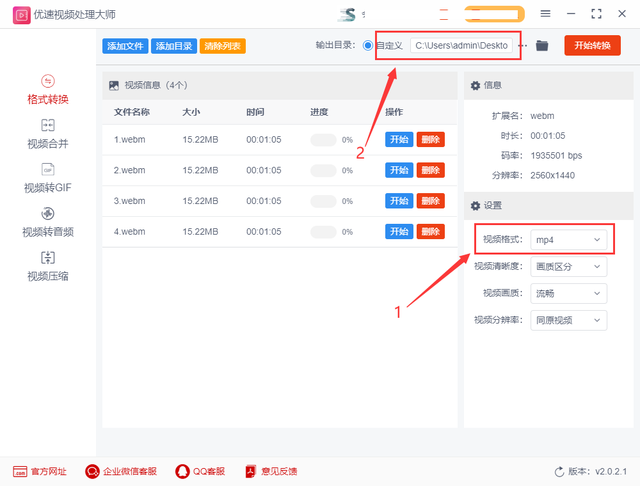Click the 进度 column header
The width and height of the screenshot is (640, 486).
click(319, 112)
